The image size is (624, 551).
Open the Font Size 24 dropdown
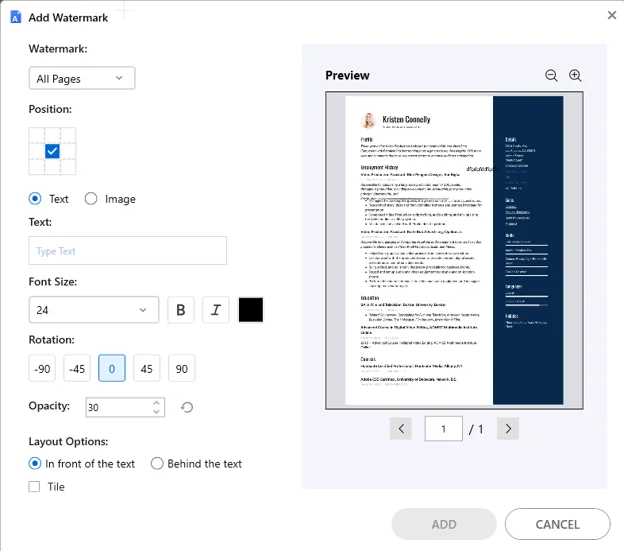coord(94,310)
